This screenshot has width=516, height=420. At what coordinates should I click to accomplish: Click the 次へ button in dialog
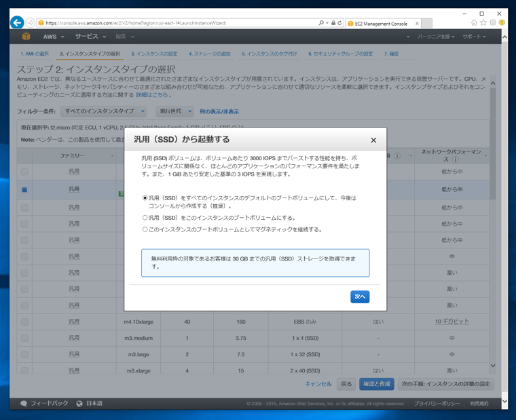point(360,297)
